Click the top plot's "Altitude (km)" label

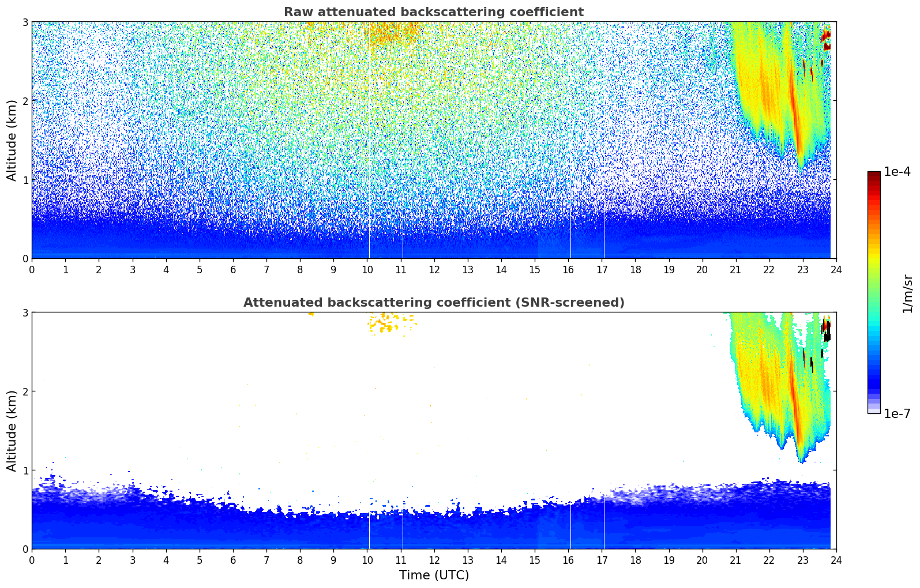point(12,140)
